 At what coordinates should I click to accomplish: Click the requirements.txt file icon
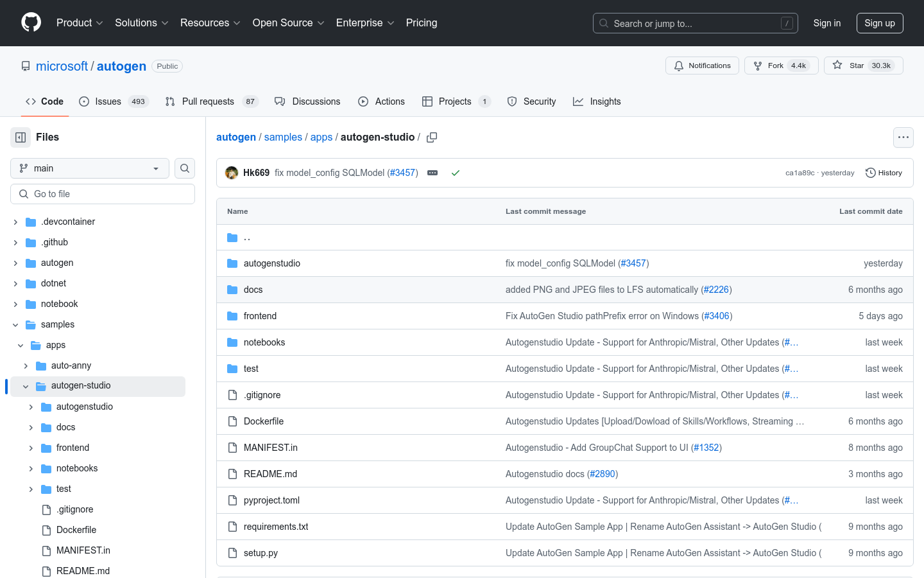(232, 527)
